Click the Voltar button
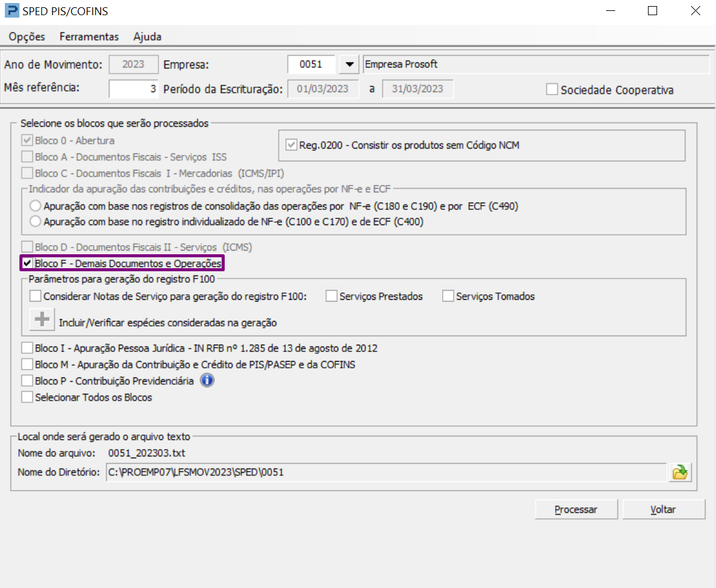Image resolution: width=716 pixels, height=588 pixels. click(663, 510)
